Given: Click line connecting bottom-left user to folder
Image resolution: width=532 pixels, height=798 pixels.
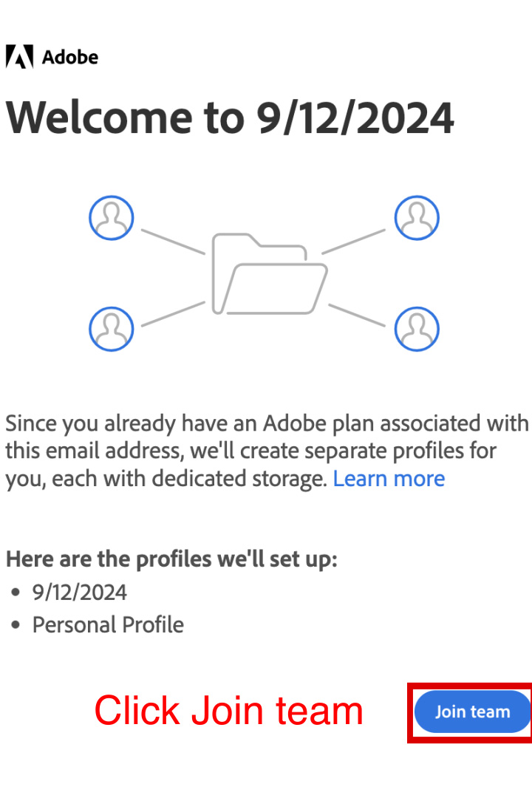Looking at the screenshot, I should click(x=173, y=313).
